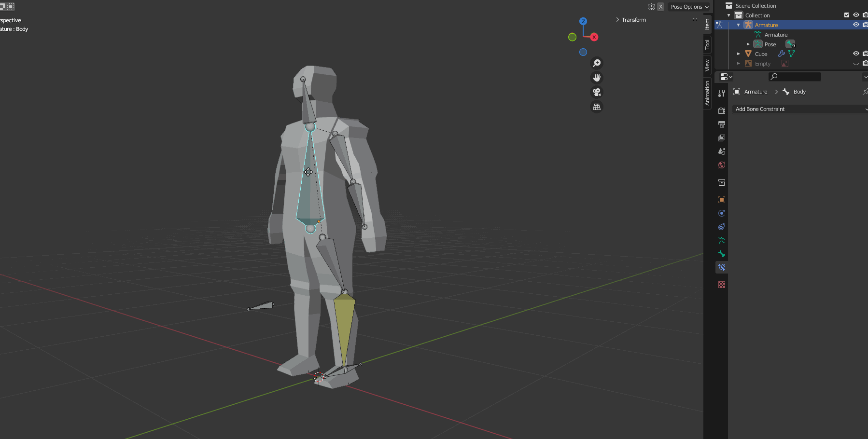This screenshot has height=439, width=868.
Task: Hide the Cube object with its eye icon
Action: pos(856,54)
